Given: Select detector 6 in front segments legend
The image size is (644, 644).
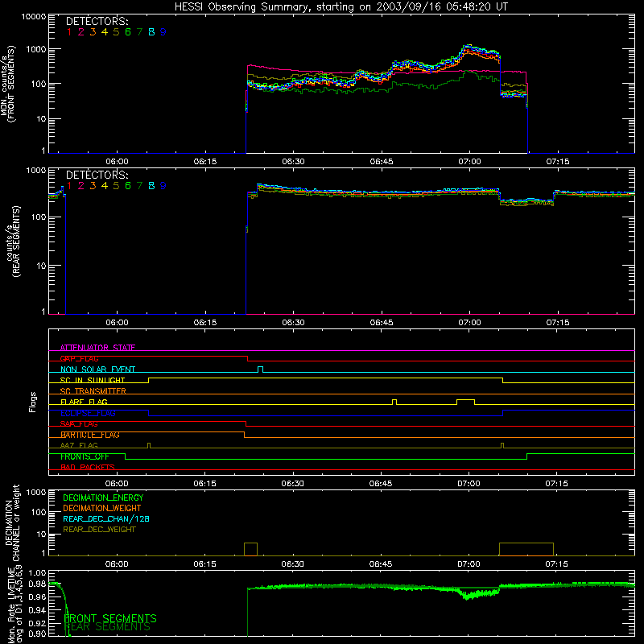Looking at the screenshot, I should click(128, 32).
